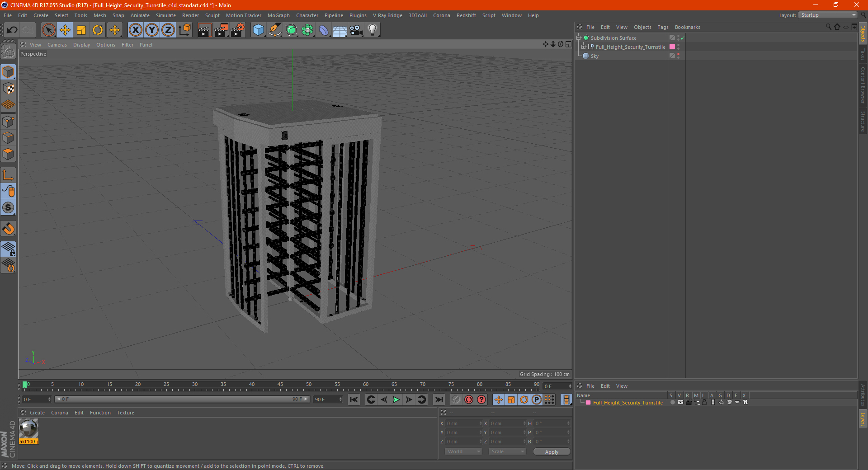The height and width of the screenshot is (470, 868).
Task: Add a Cube primitive object
Action: [x=258, y=30]
